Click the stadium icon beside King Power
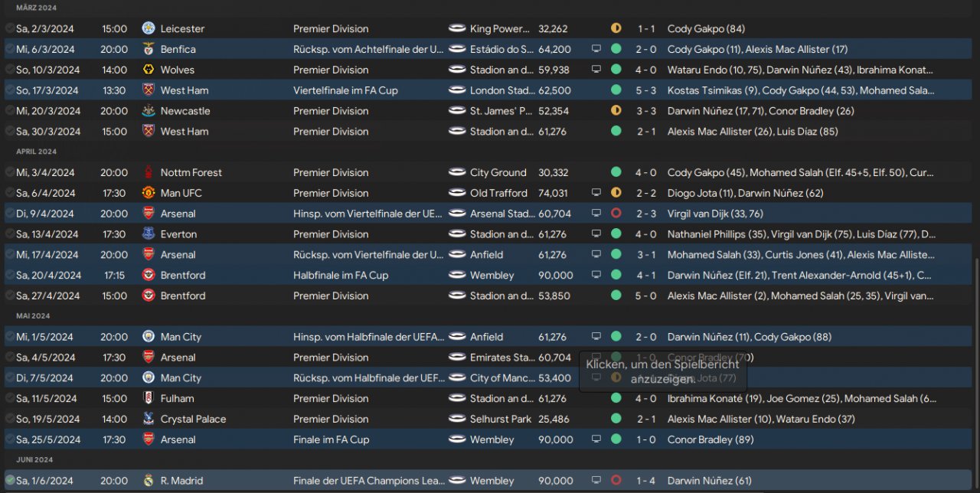 coord(457,28)
